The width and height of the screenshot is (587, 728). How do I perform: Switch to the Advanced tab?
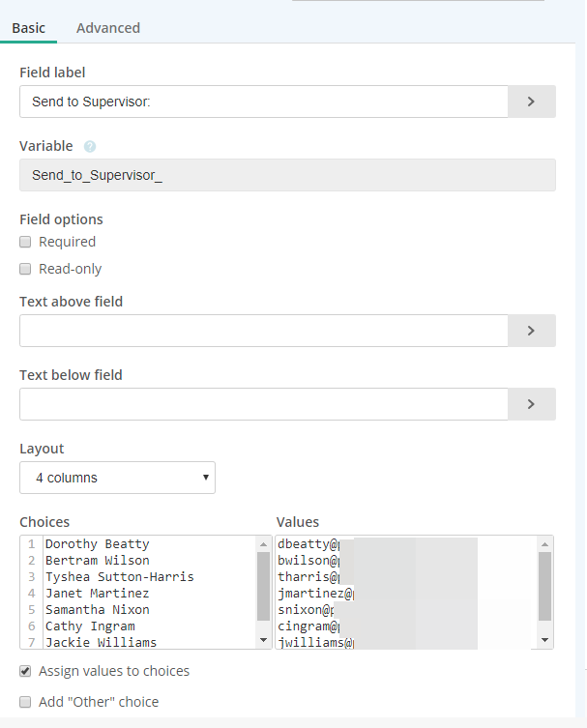pos(108,28)
